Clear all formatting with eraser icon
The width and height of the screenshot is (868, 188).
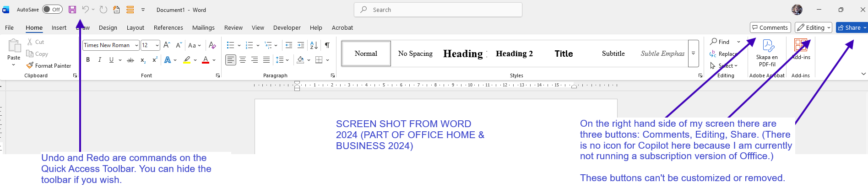pos(212,45)
